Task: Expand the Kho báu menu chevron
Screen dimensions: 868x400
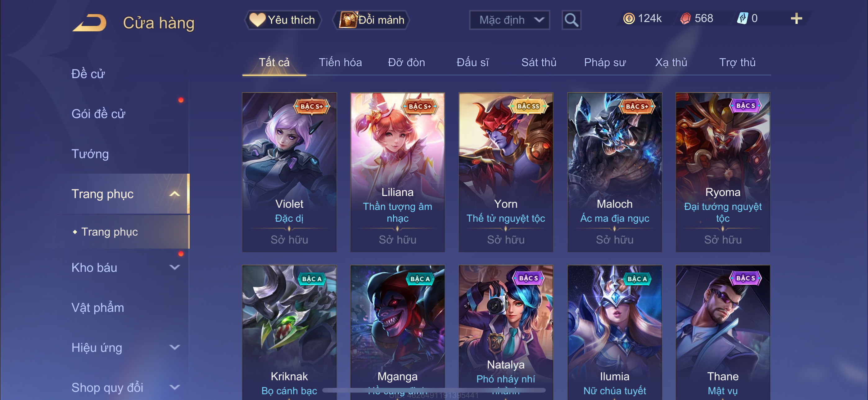Action: [x=174, y=268]
